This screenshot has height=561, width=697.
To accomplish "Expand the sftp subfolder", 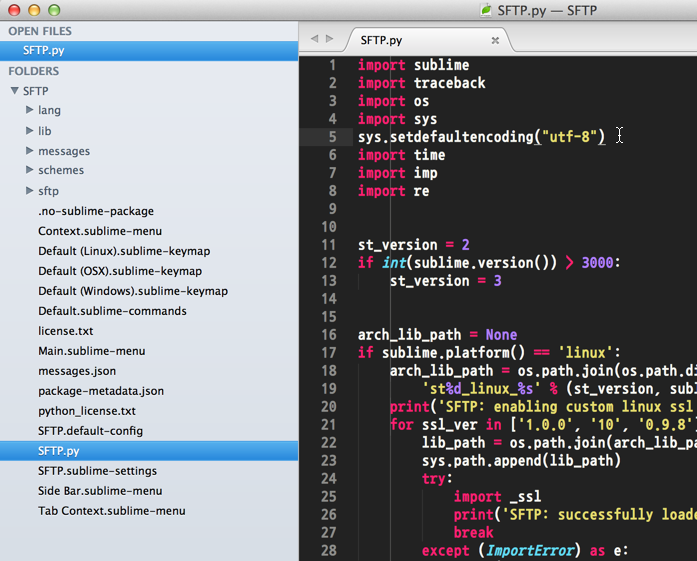I will coord(29,191).
